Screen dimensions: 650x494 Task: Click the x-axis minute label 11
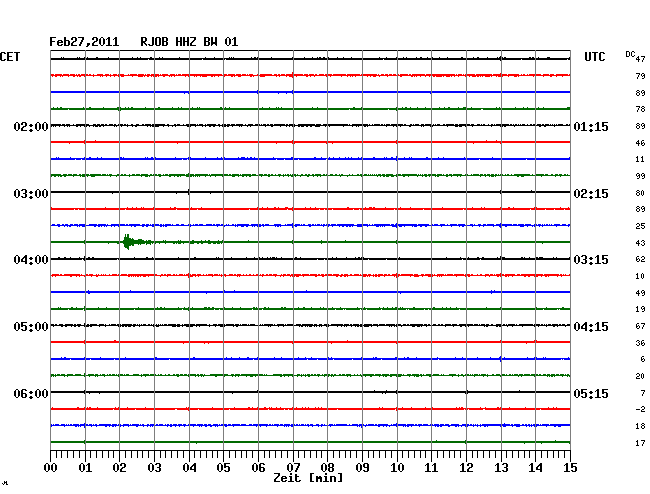(431, 468)
